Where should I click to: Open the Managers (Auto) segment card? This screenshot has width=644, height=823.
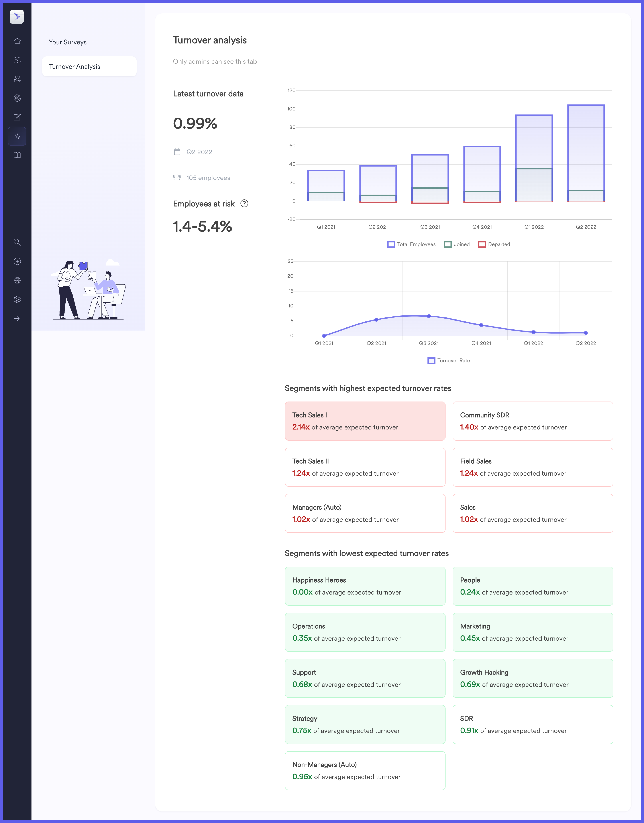click(365, 513)
